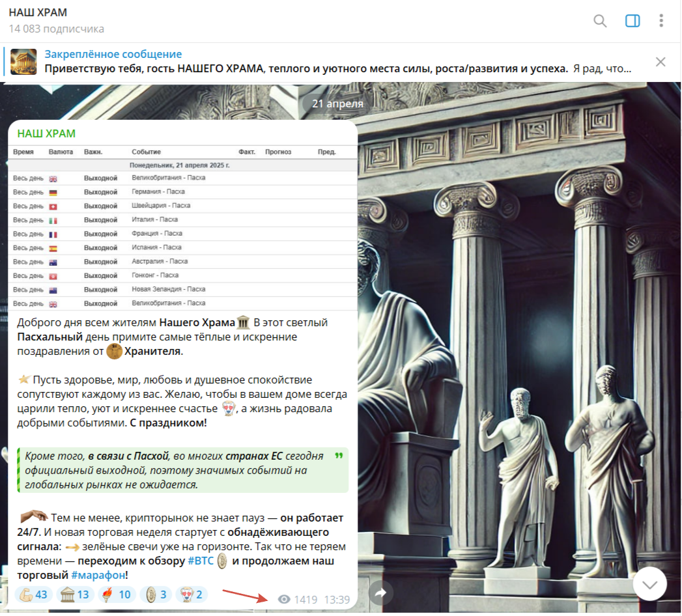
Task: Click the 'Валюта' column header
Action: 61,152
